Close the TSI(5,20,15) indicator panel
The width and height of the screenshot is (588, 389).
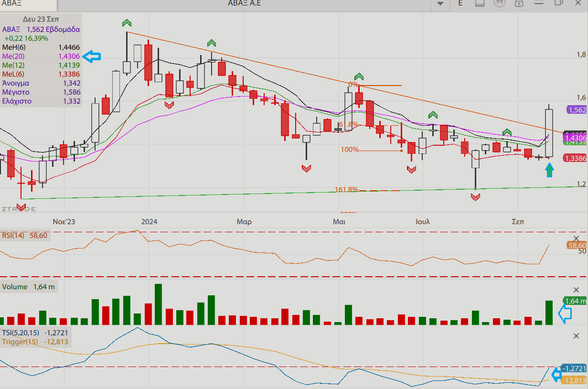click(576, 335)
